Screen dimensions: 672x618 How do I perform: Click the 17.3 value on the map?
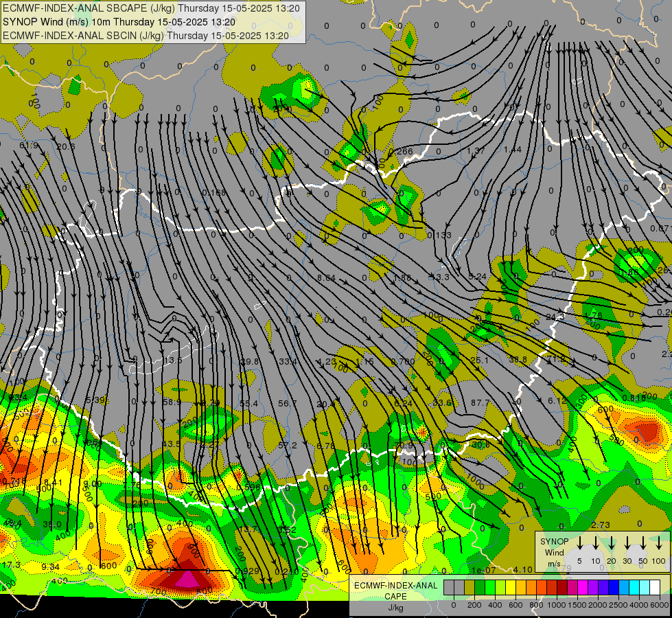(x=12, y=565)
